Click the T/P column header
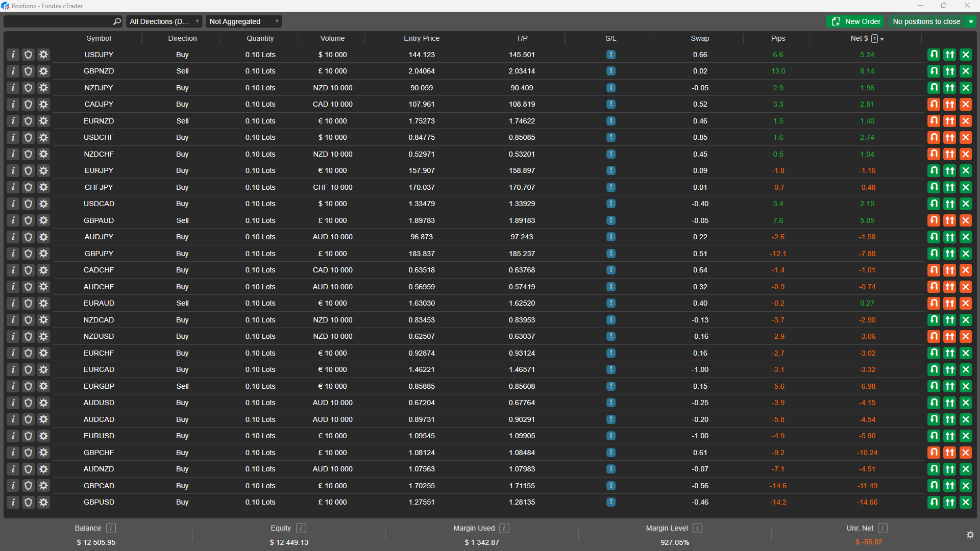This screenshot has width=980, height=551. point(522,38)
